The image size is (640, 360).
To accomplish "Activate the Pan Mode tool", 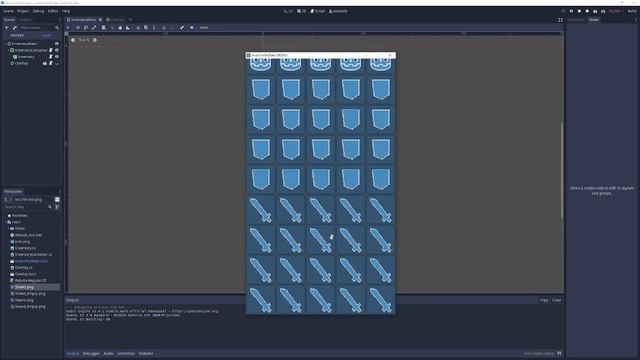I will [120, 28].
